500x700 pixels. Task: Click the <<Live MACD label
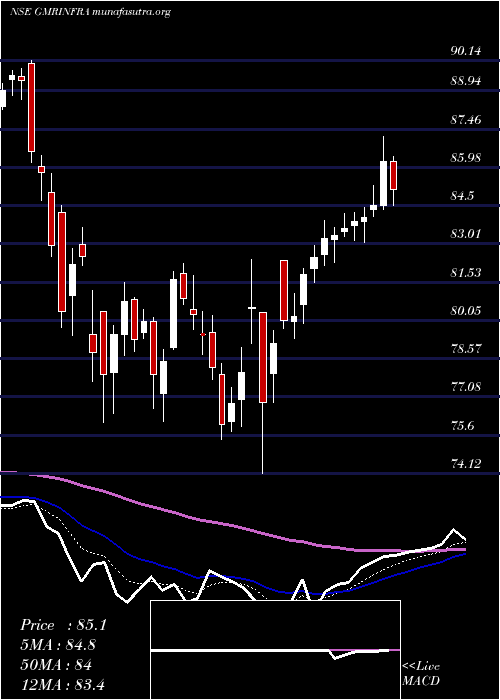tap(421, 673)
